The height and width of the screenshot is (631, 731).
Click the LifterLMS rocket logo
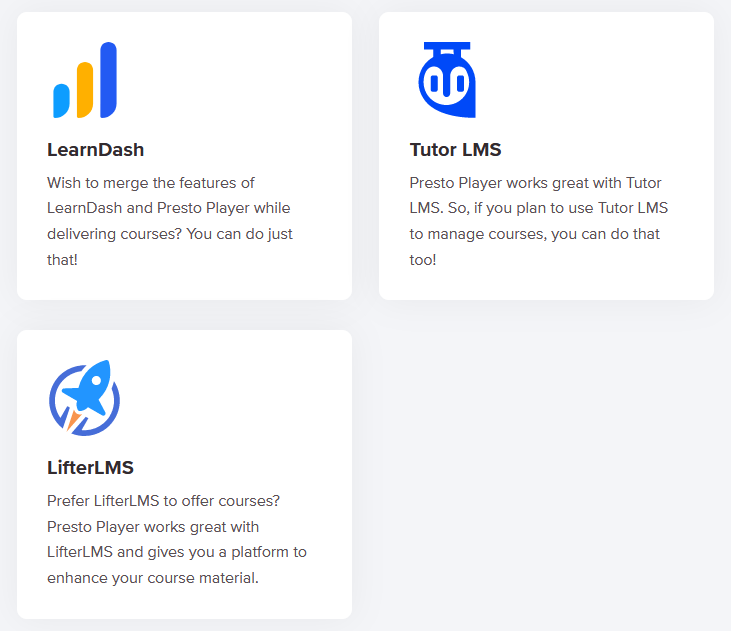click(x=84, y=398)
